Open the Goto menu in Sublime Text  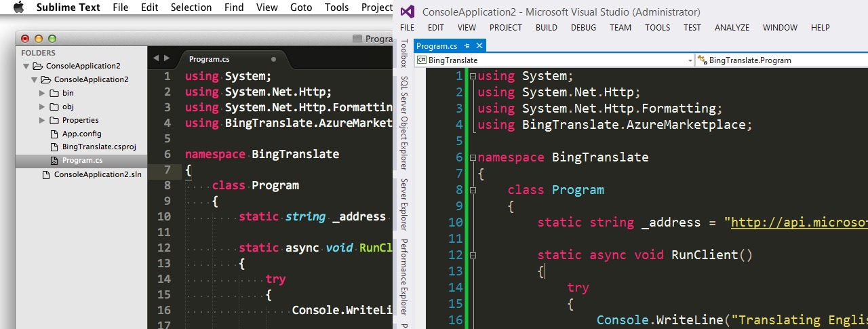point(300,7)
